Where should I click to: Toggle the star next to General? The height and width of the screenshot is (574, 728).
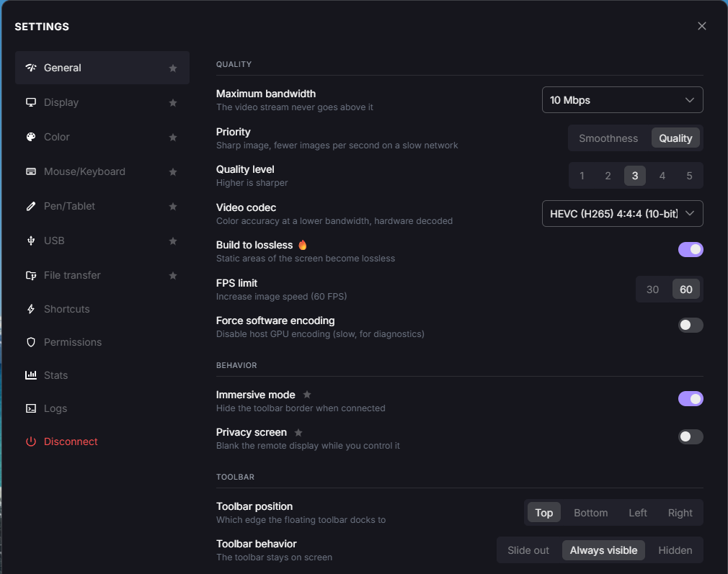pos(173,68)
